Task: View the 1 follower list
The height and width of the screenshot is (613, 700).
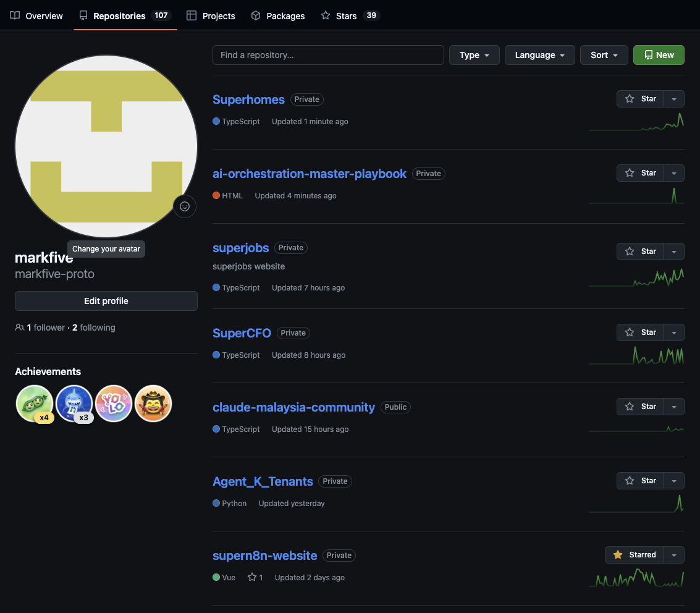Action: point(46,328)
